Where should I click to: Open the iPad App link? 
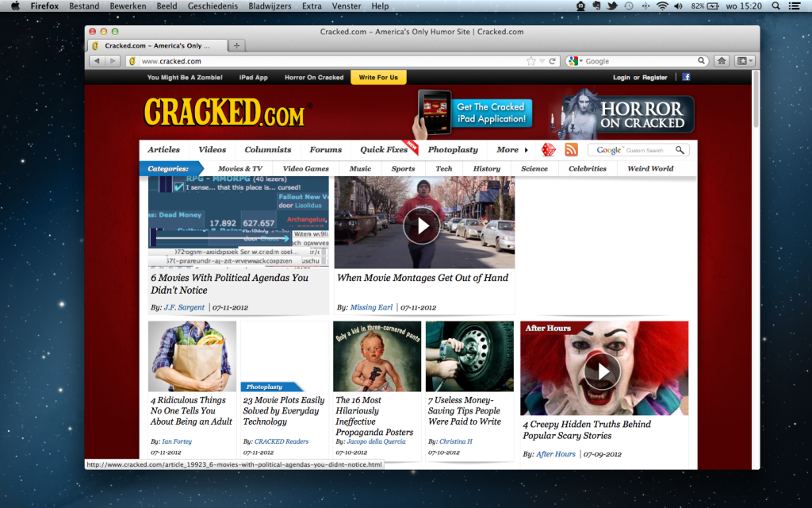[254, 77]
